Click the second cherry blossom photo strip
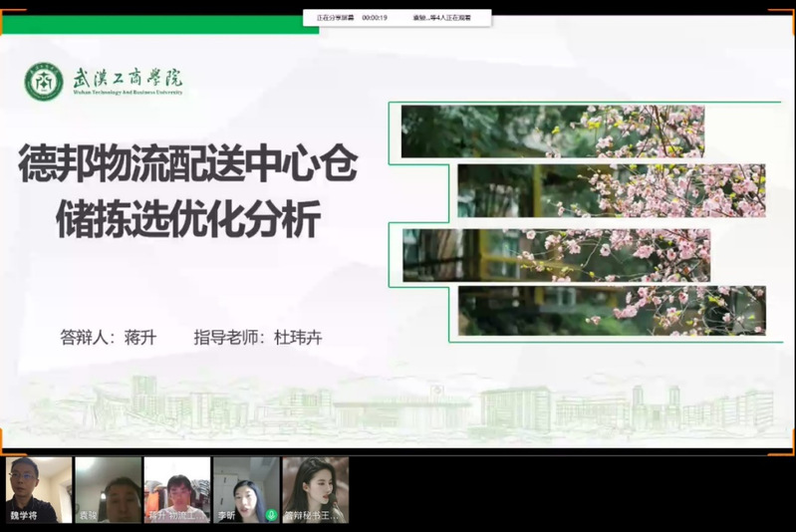 tap(611, 191)
